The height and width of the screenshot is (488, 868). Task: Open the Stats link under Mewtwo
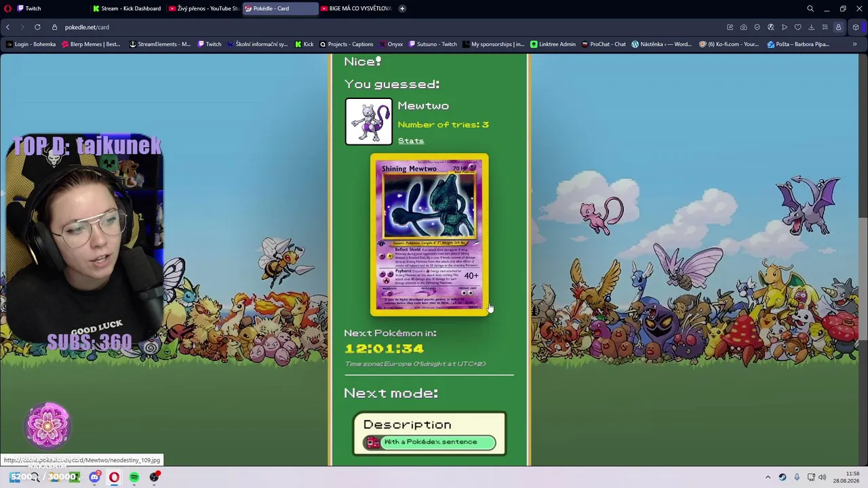click(411, 141)
